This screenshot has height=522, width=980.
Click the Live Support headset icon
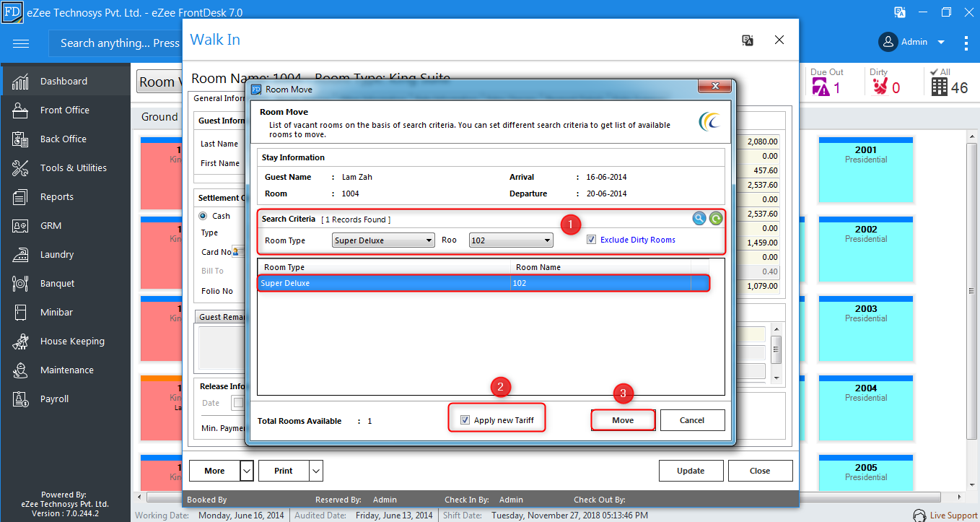coord(919,516)
